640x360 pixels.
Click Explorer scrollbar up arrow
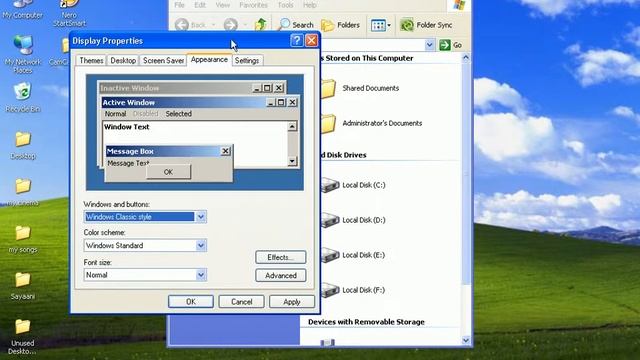point(466,58)
